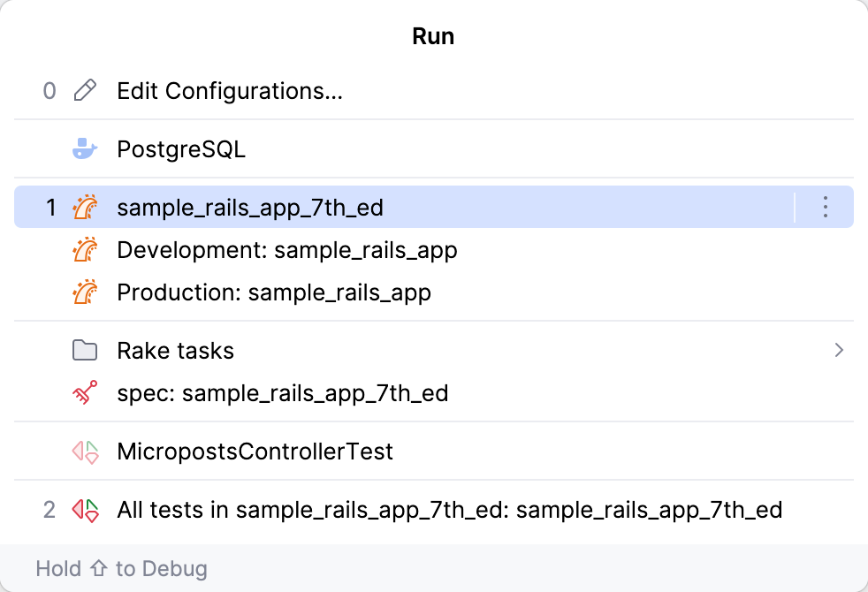868x592 pixels.
Task: Click the pencil icon next to Edit Configurations
Action: point(86,90)
